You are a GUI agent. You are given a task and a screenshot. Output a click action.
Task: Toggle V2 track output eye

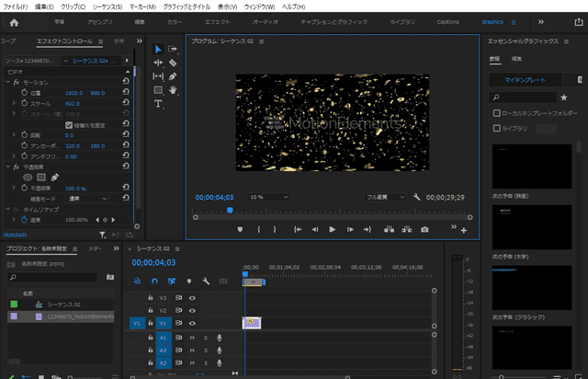[192, 311]
